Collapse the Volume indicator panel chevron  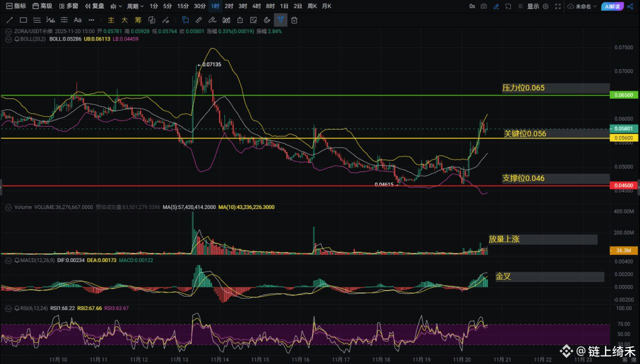(8, 207)
